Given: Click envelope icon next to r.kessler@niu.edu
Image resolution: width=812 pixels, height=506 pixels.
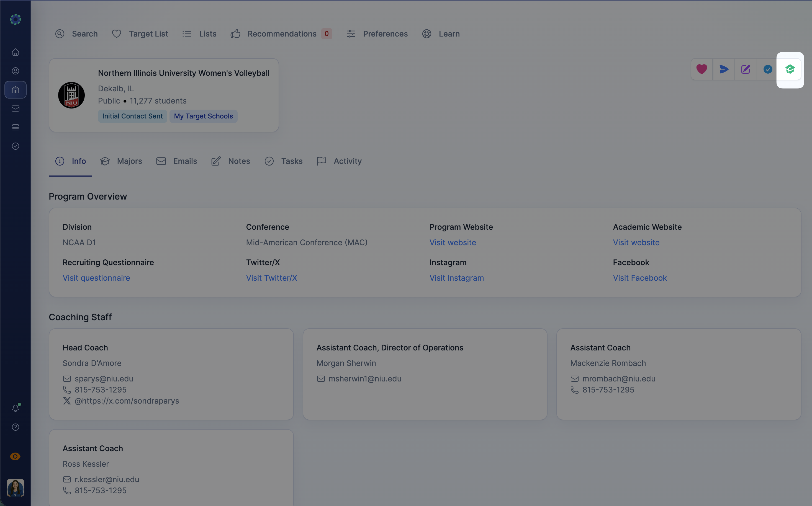Looking at the screenshot, I should coord(67,479).
